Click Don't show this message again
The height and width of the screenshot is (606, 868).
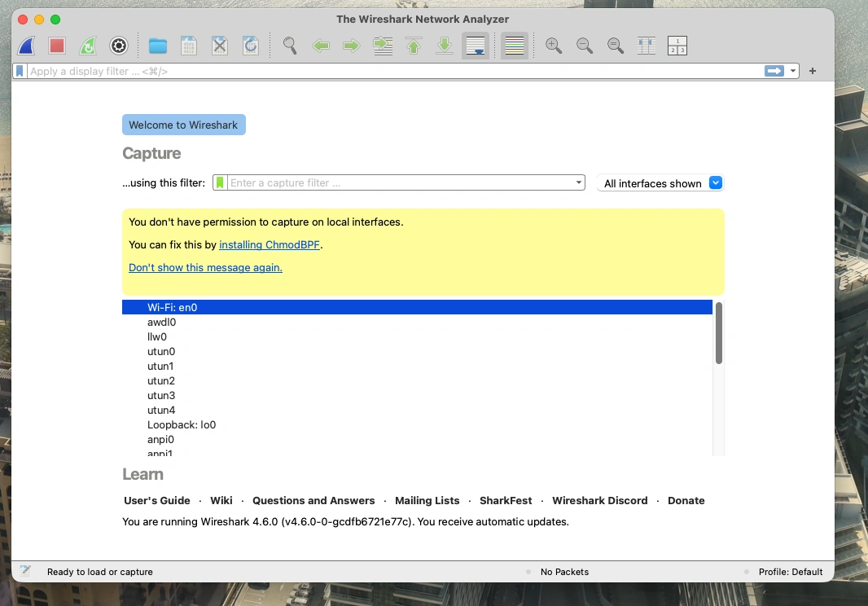tap(205, 267)
